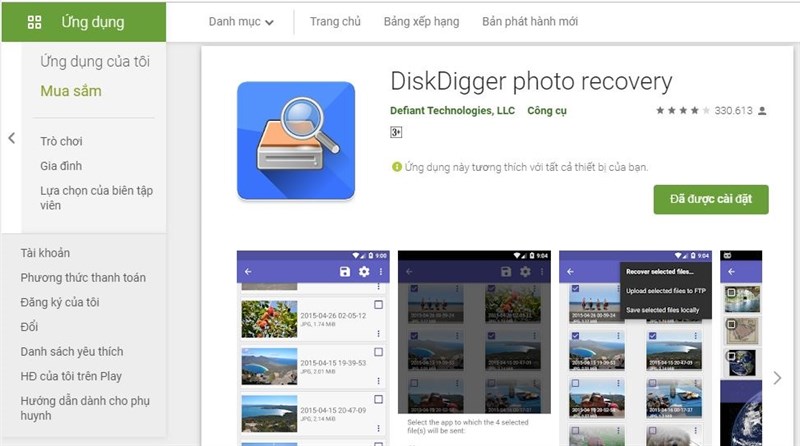The width and height of the screenshot is (800, 446).
Task: Click overflow menu dots in first screenshot toolbar
Action: pyautogui.click(x=381, y=271)
